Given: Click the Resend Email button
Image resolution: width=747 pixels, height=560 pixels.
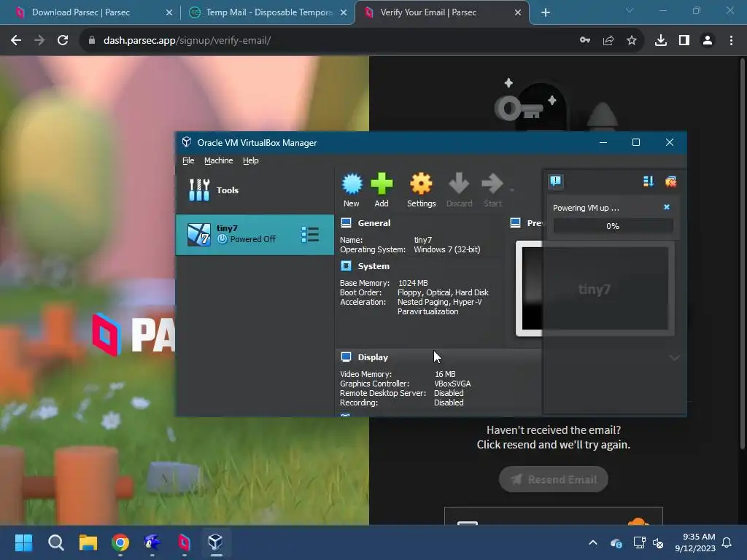Looking at the screenshot, I should (554, 479).
